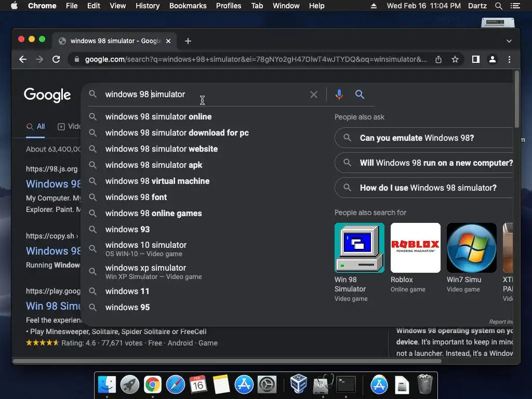Open the Win 98 Simulator thumbnail
This screenshot has width=532, height=399.
(x=360, y=248)
